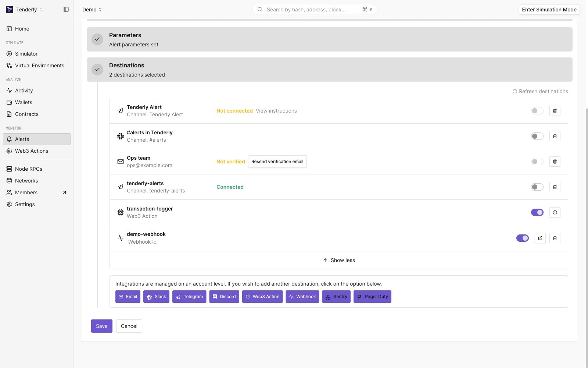588x368 pixels.
Task: Click Enter Simulation Mode button
Action: coord(549,10)
